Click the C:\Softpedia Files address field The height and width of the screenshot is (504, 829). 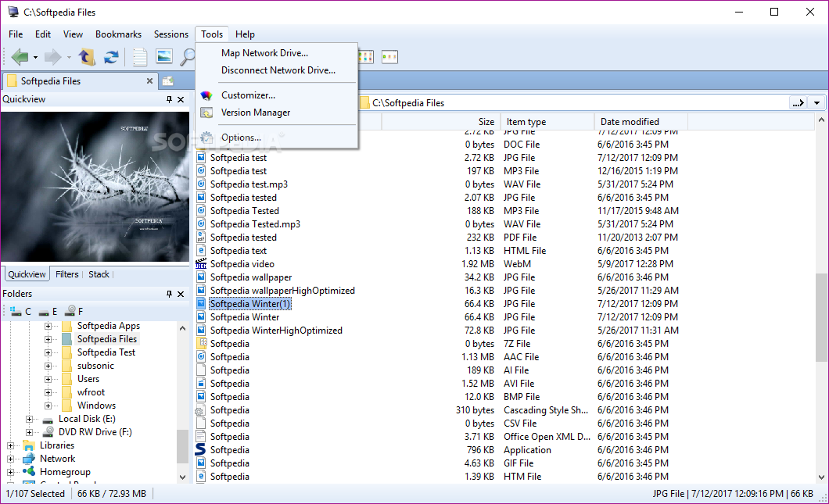click(x=573, y=103)
